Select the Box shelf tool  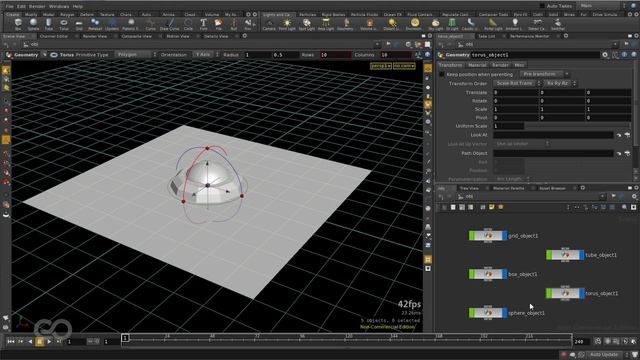(x=18, y=24)
